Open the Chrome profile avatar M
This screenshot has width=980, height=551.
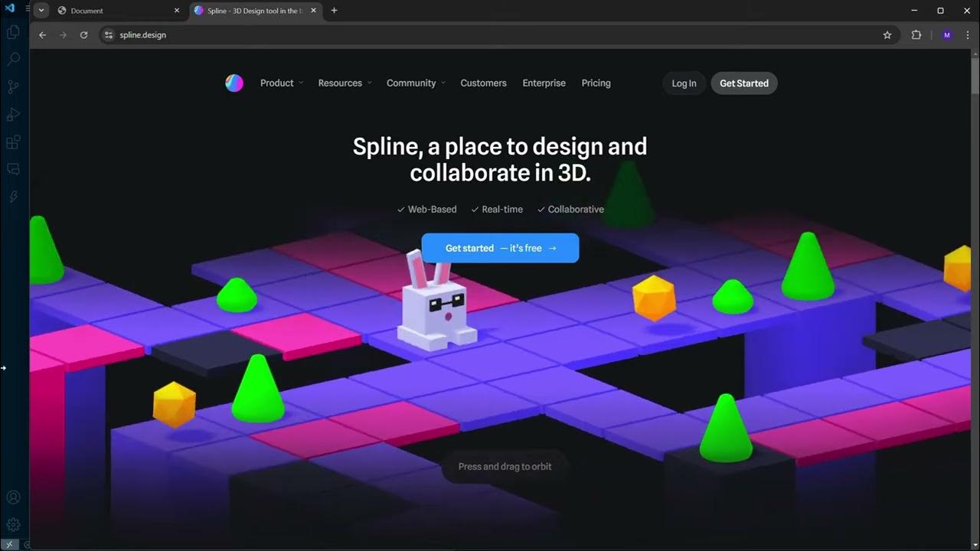pos(947,35)
